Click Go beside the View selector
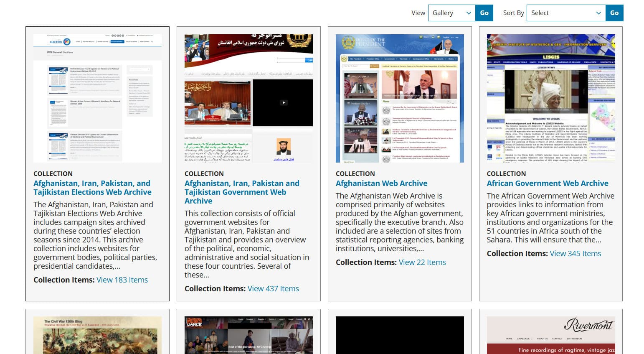Screen dimensions: 644x354 [x=484, y=13]
